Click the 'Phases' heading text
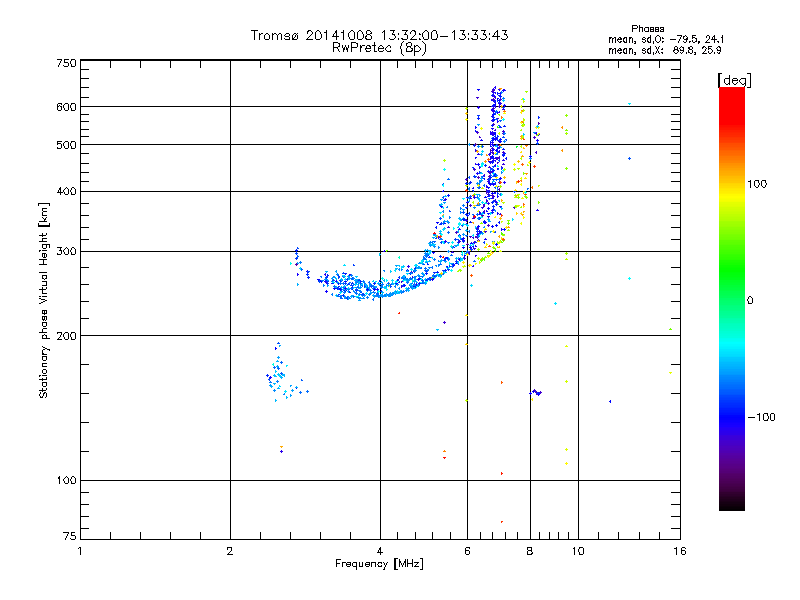 (x=647, y=29)
